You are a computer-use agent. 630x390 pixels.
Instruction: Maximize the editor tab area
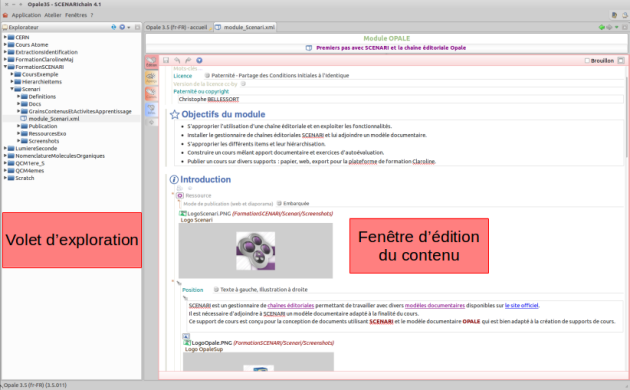pos(625,27)
